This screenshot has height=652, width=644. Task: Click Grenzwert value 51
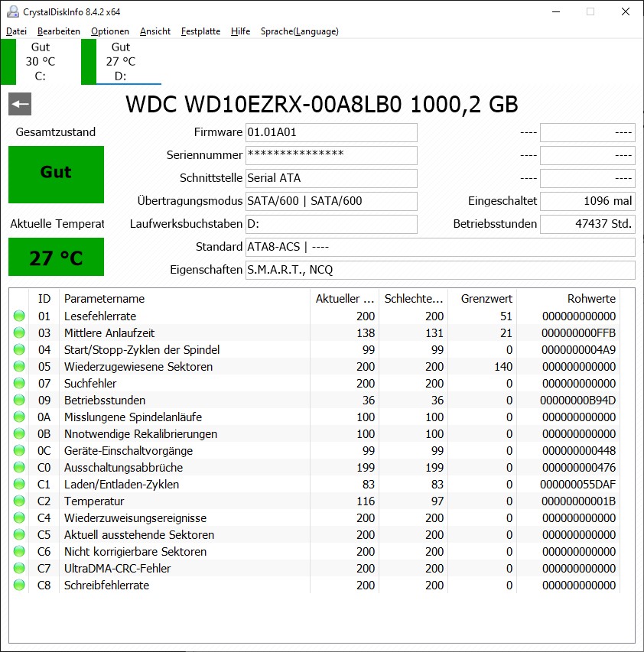tap(506, 316)
